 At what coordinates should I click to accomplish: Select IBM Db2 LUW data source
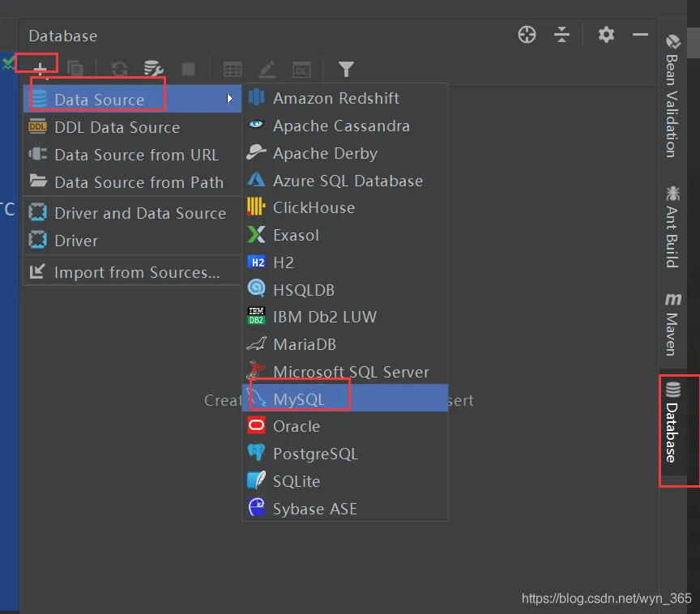[x=345, y=317]
